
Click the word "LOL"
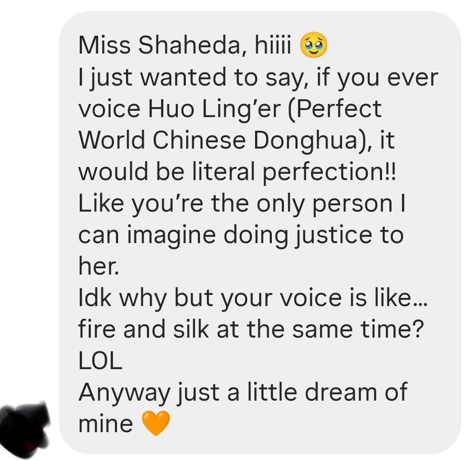pyautogui.click(x=100, y=361)
